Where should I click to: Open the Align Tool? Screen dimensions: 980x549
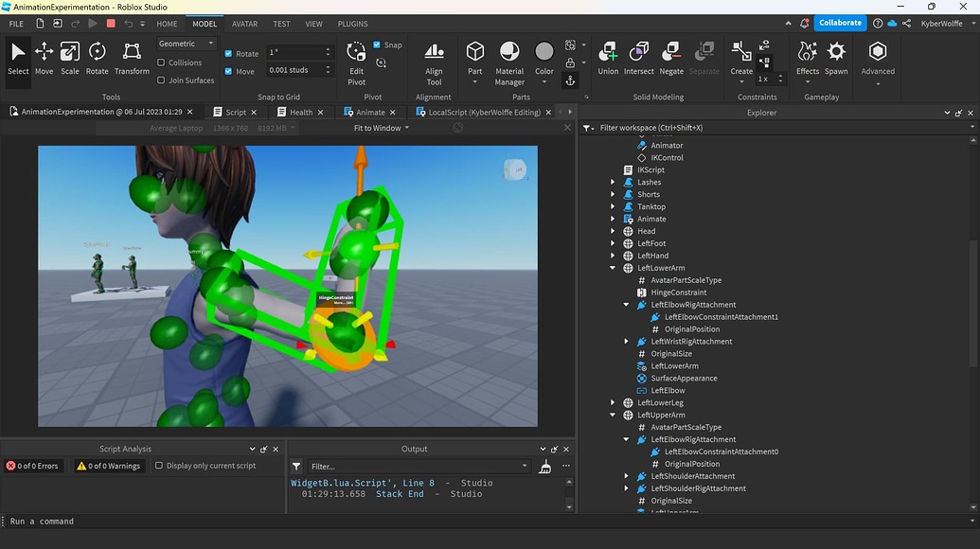434,57
